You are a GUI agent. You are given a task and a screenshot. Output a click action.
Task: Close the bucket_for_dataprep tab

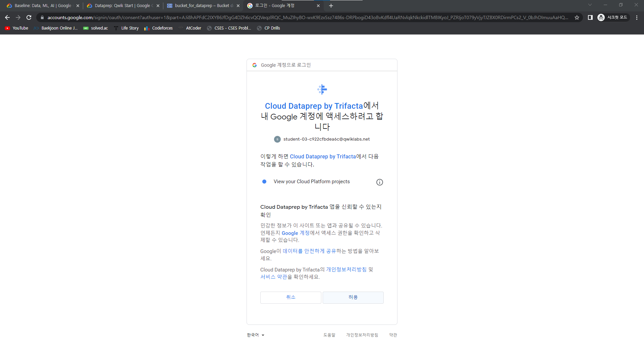(x=238, y=6)
